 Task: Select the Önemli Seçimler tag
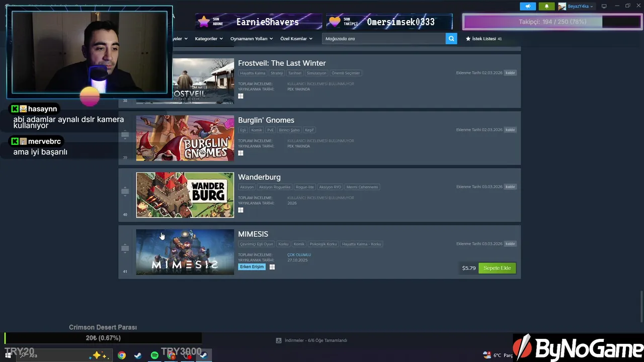pyautogui.click(x=346, y=73)
